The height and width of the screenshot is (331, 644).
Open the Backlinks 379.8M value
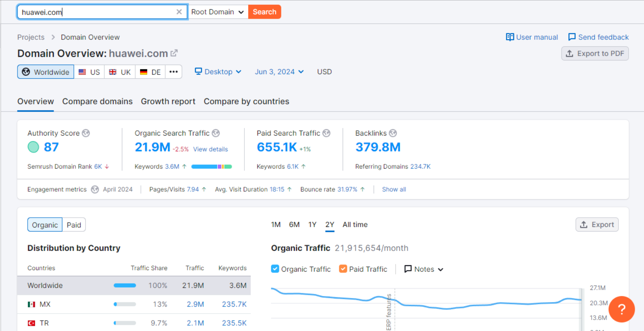(x=378, y=147)
